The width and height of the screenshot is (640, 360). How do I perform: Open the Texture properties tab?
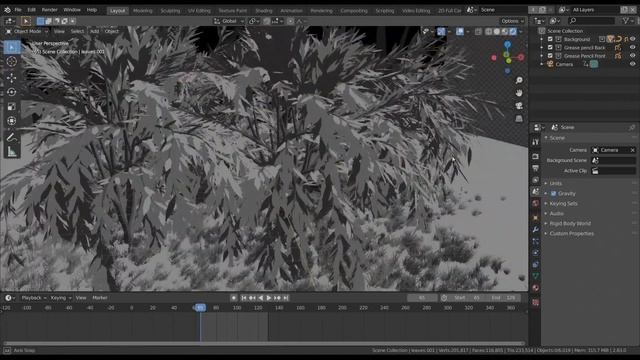pos(536,302)
